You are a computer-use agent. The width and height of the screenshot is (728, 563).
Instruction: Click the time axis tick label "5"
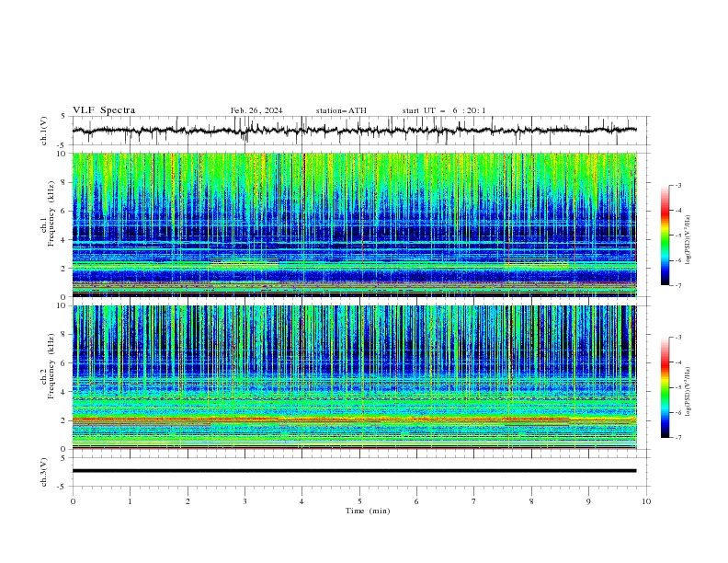coord(359,501)
